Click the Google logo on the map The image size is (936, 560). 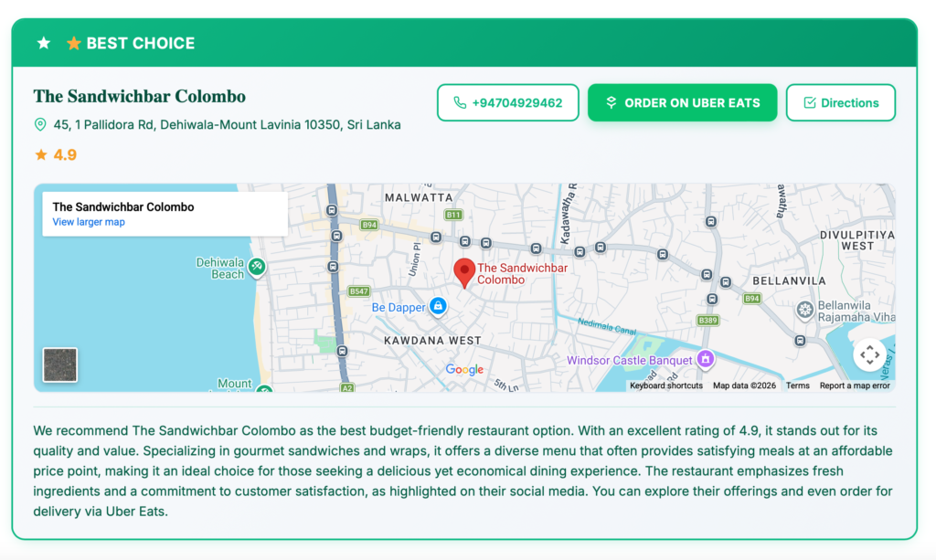click(x=464, y=370)
